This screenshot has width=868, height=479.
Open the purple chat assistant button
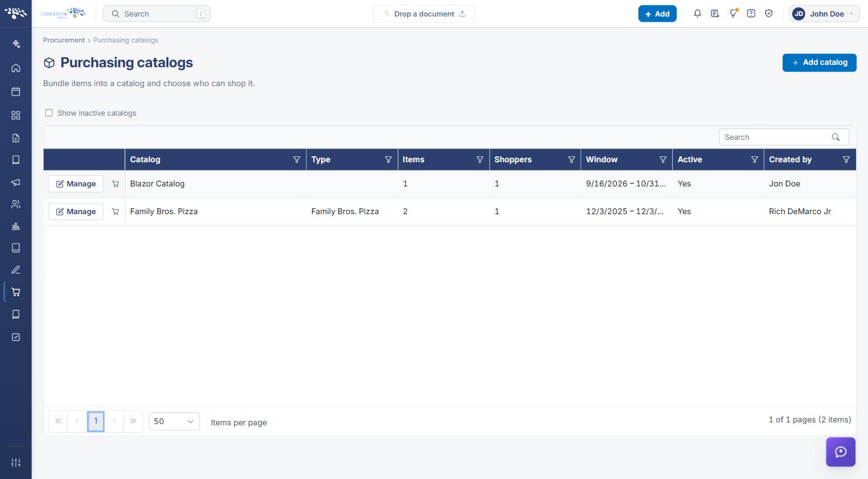(x=841, y=452)
